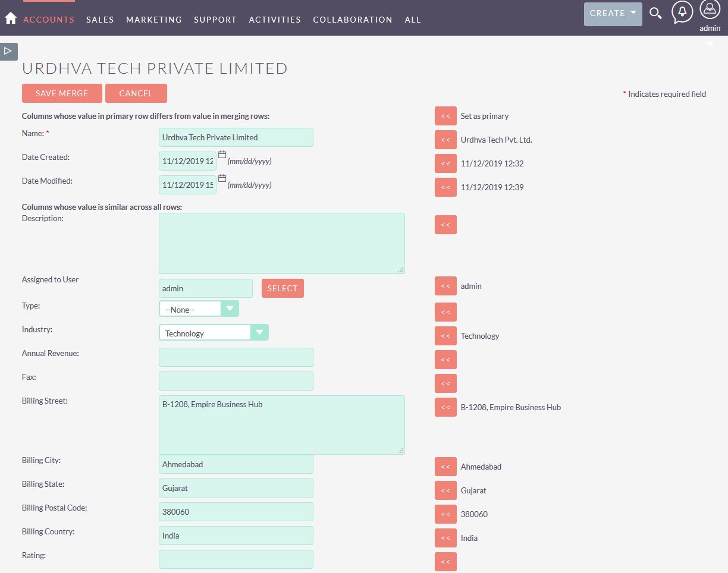The height and width of the screenshot is (573, 728).
Task: Click the Type row copy arrow
Action: point(445,312)
